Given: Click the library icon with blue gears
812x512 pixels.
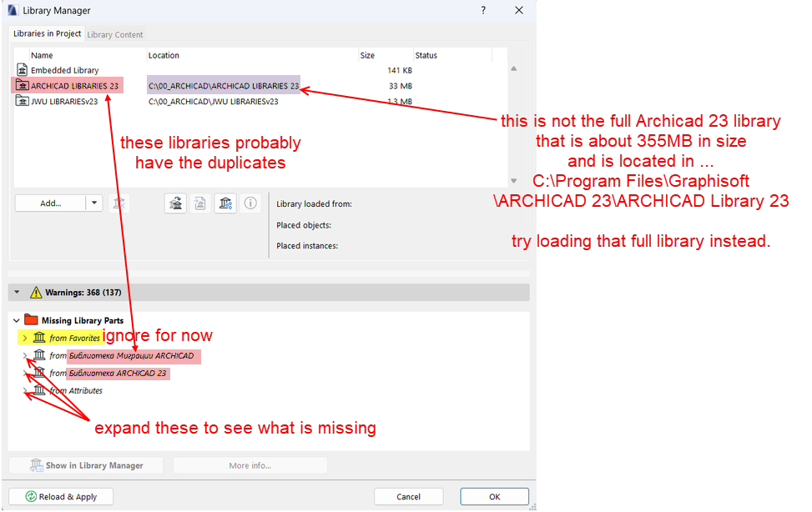Looking at the screenshot, I should 225,203.
